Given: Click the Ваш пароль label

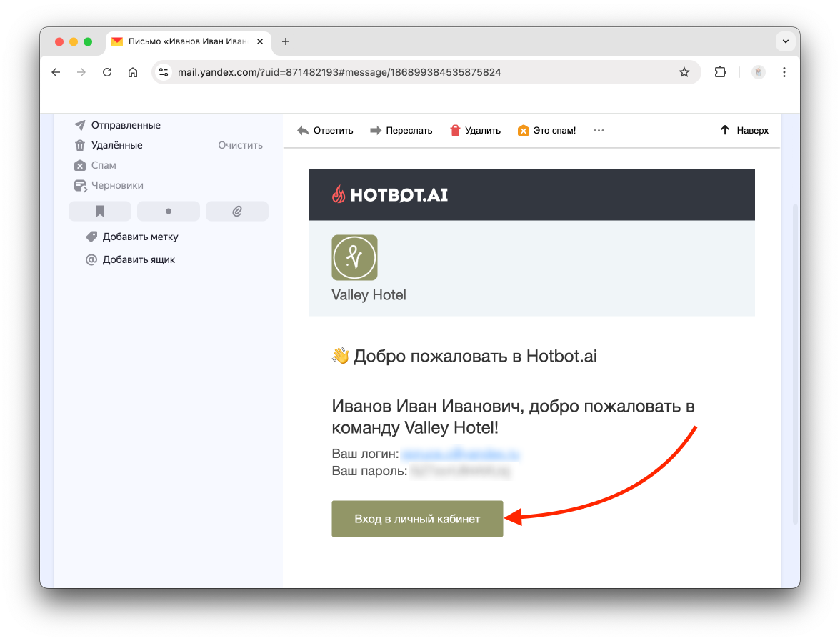Looking at the screenshot, I should click(x=369, y=472).
